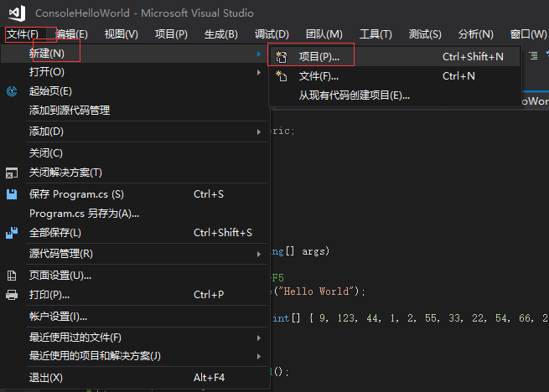The image size is (549, 392).
Task: Open the 生成(B) menu
Action: pyautogui.click(x=221, y=34)
